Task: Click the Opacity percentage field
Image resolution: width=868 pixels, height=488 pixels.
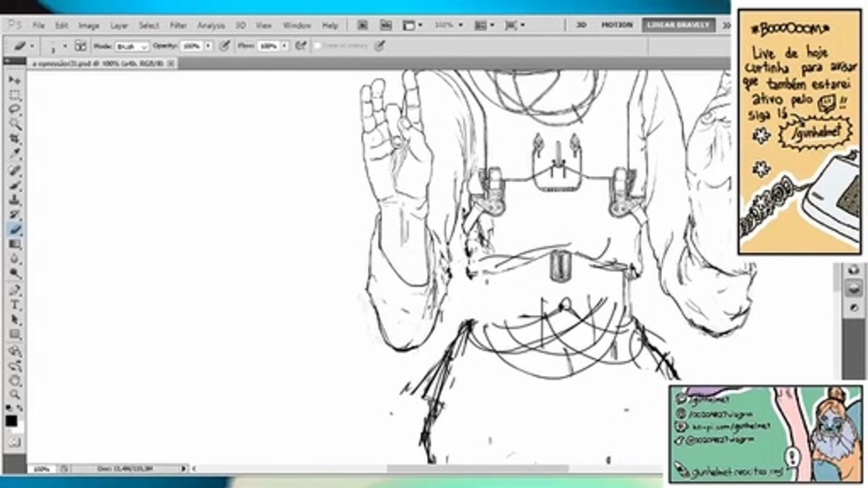Action: pos(192,46)
